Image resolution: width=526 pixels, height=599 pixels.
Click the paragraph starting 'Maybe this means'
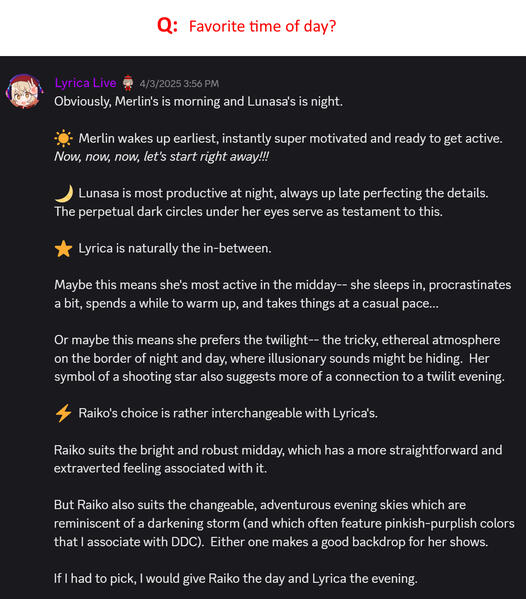[x=283, y=294]
